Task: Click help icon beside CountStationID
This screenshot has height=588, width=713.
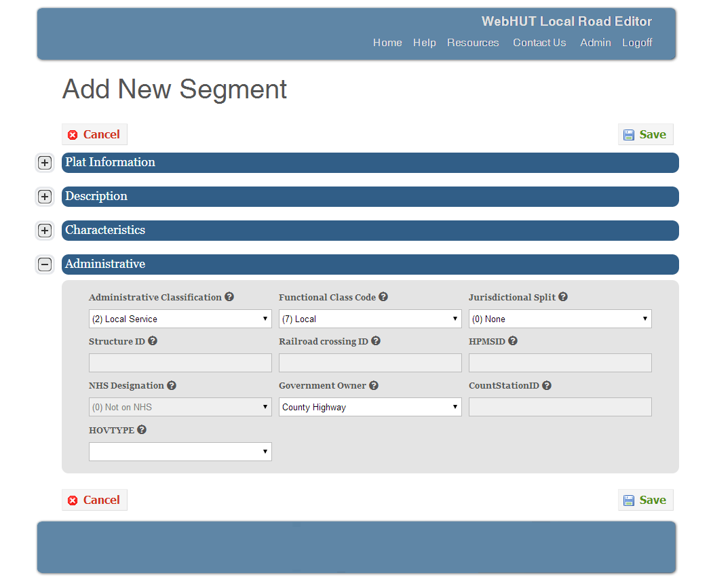Action: pos(547,385)
